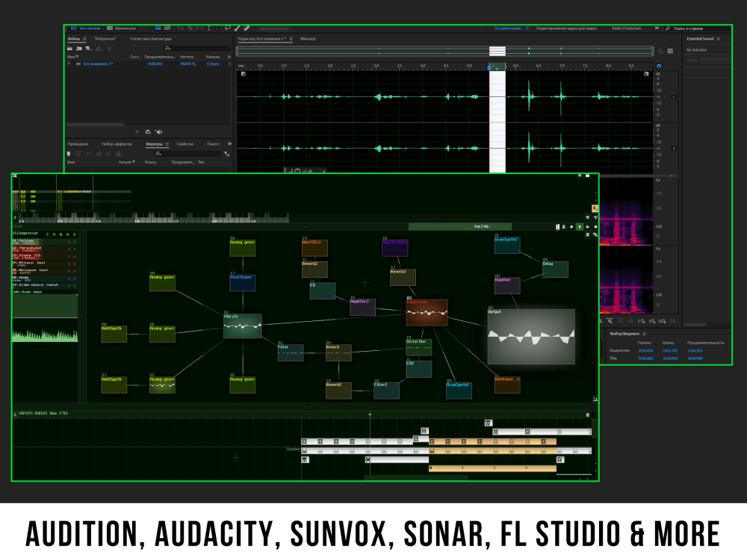Open the Свойства (Properties) tab
Screen dimensions: 747x560
click(185, 144)
